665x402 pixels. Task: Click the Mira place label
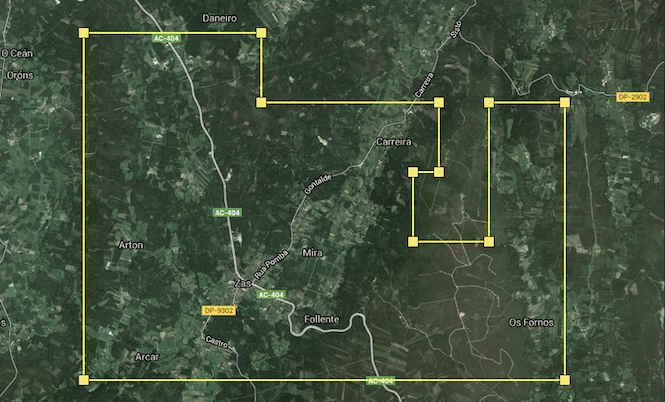(x=313, y=253)
